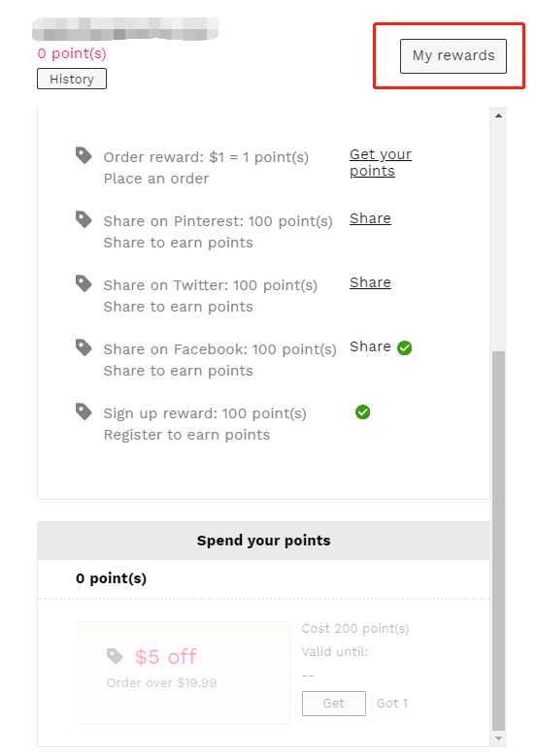Click the scrollbar up arrow
Viewport: 536px width, 756px height.
coord(498,115)
